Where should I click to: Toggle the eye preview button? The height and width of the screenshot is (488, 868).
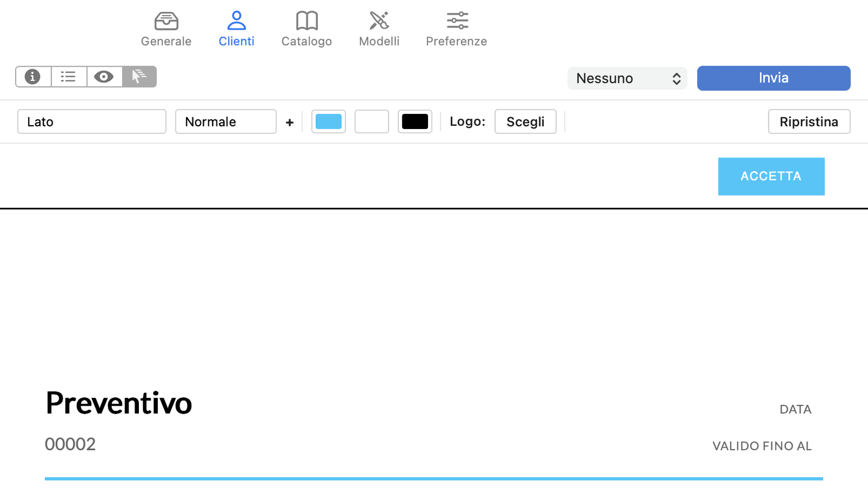(104, 77)
